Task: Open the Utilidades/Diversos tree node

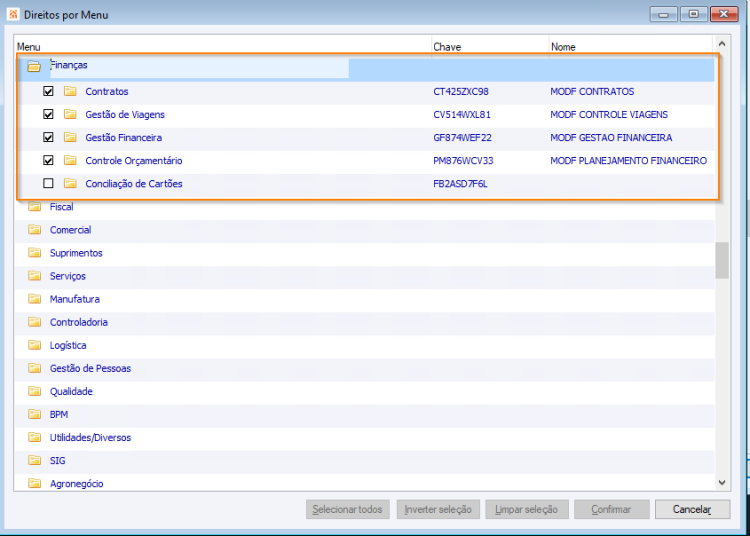Action: coord(90,438)
